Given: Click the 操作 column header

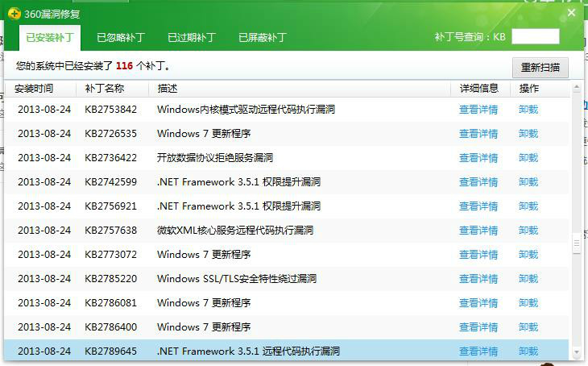Looking at the screenshot, I should click(x=528, y=89).
